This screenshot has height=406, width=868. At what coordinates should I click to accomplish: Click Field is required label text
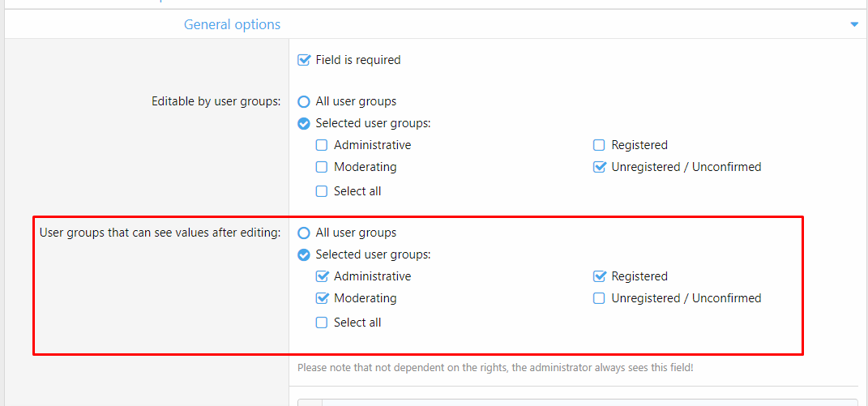click(x=357, y=60)
